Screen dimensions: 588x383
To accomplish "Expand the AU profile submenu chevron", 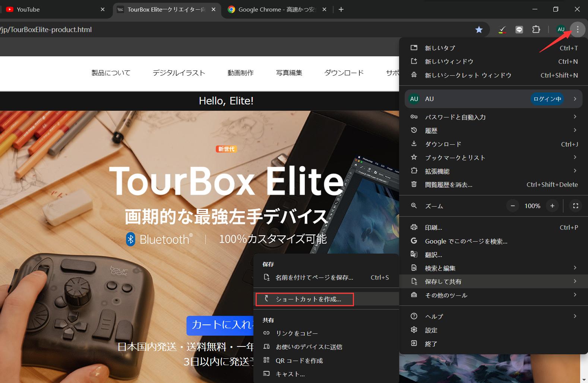I will (x=575, y=99).
